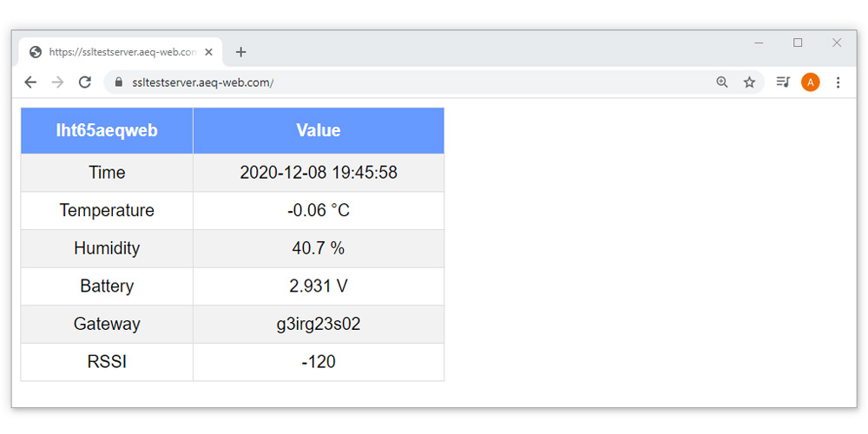Close the ssltestserver tab
Viewport: 868px width, 434px height.
pos(208,52)
